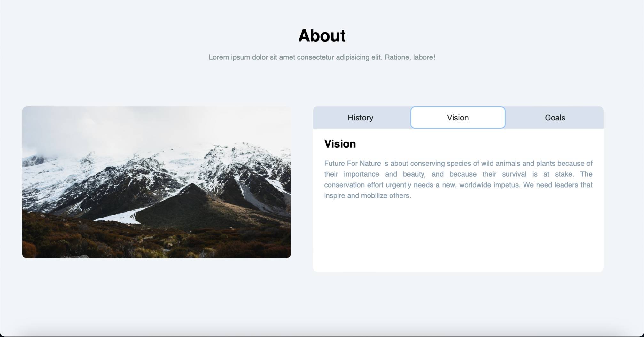Click the bold Vision heading in panel
The image size is (644, 337).
click(340, 144)
